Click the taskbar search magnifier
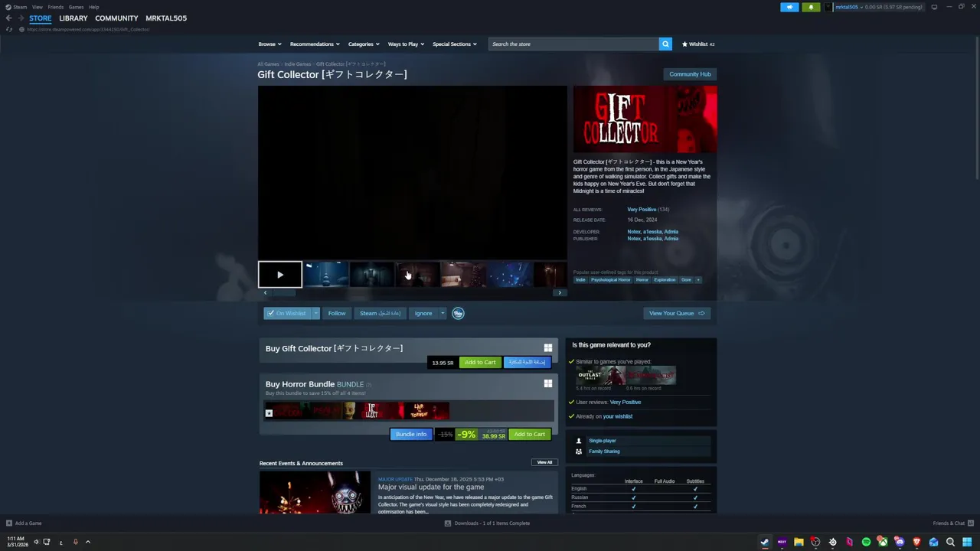The image size is (980, 551). pos(950,542)
